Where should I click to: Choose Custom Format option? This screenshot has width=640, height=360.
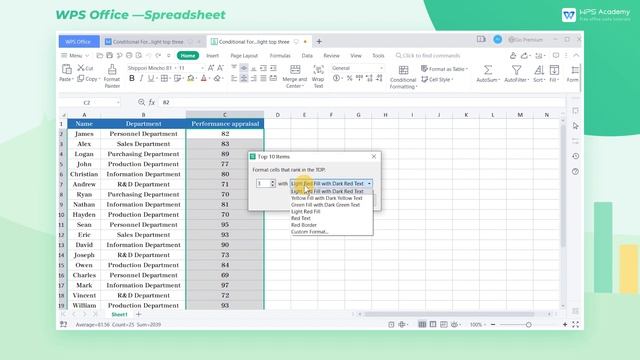309,232
